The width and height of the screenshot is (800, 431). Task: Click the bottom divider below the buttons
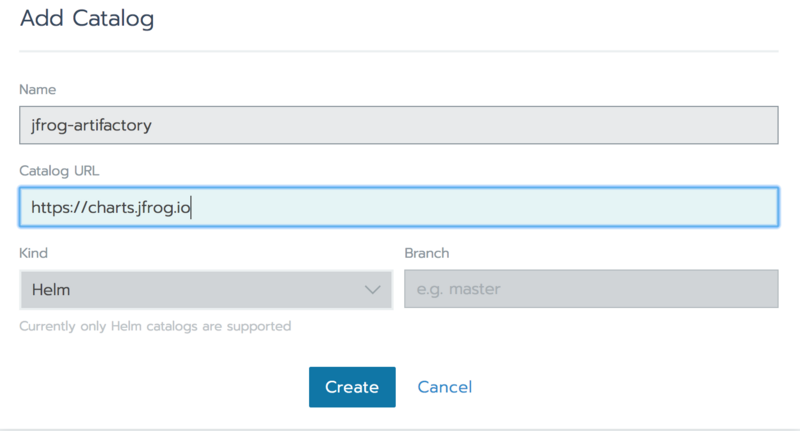(398, 428)
